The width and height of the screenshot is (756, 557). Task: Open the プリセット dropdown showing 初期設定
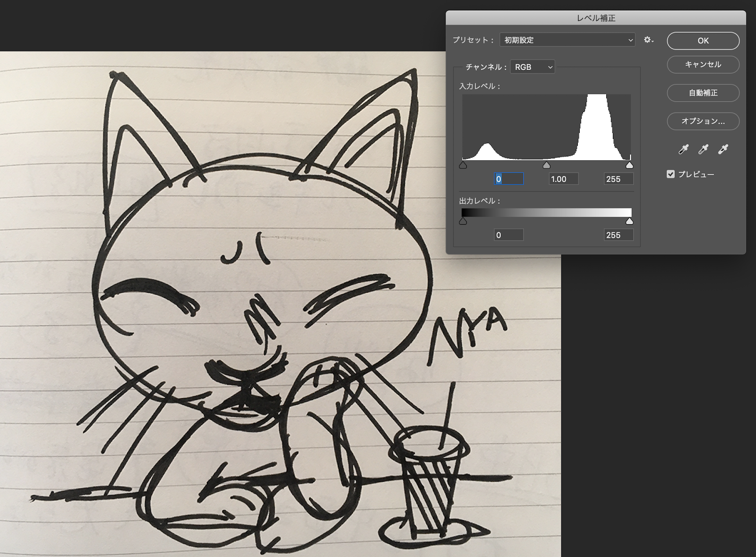(567, 40)
